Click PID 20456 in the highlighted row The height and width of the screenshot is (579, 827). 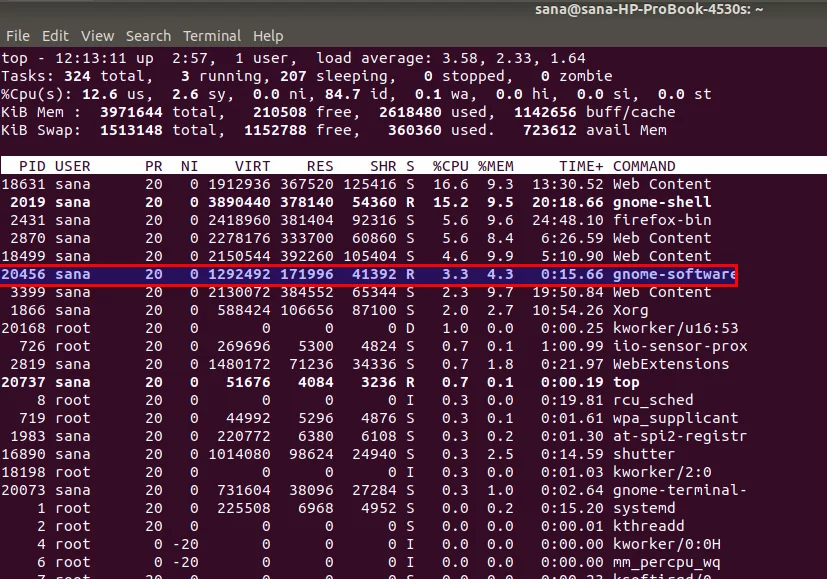coord(23,274)
